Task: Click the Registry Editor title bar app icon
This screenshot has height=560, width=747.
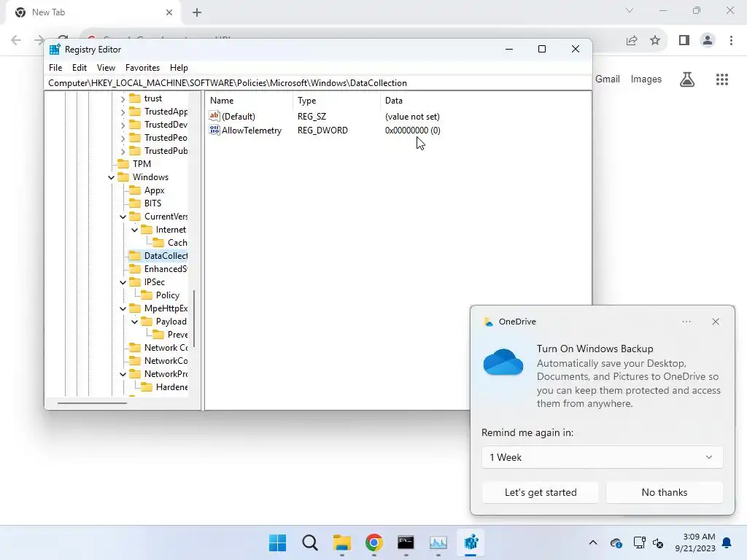Action: click(55, 49)
